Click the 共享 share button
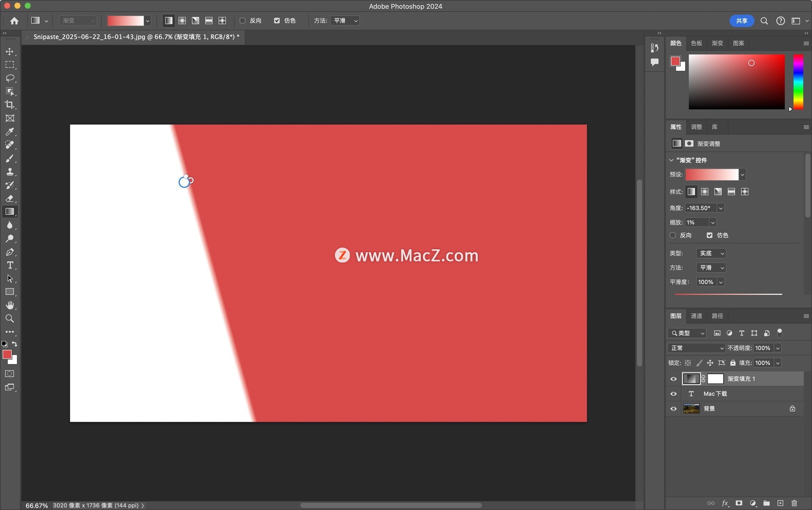812x510 pixels. point(741,21)
